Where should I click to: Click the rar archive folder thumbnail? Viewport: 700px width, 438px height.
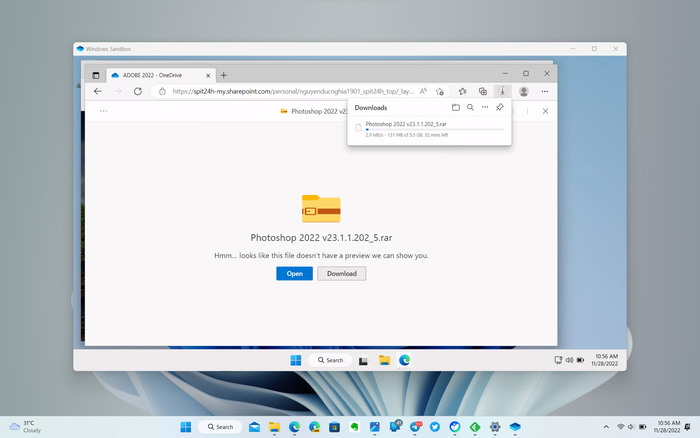tap(321, 209)
